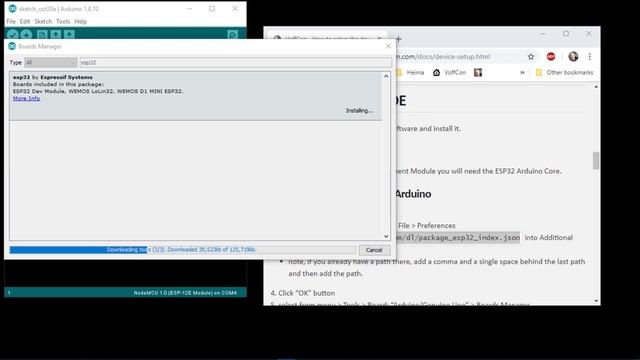Click the red adblock extension icon in Chrome
Screen dimensions: 640x360
551,57
